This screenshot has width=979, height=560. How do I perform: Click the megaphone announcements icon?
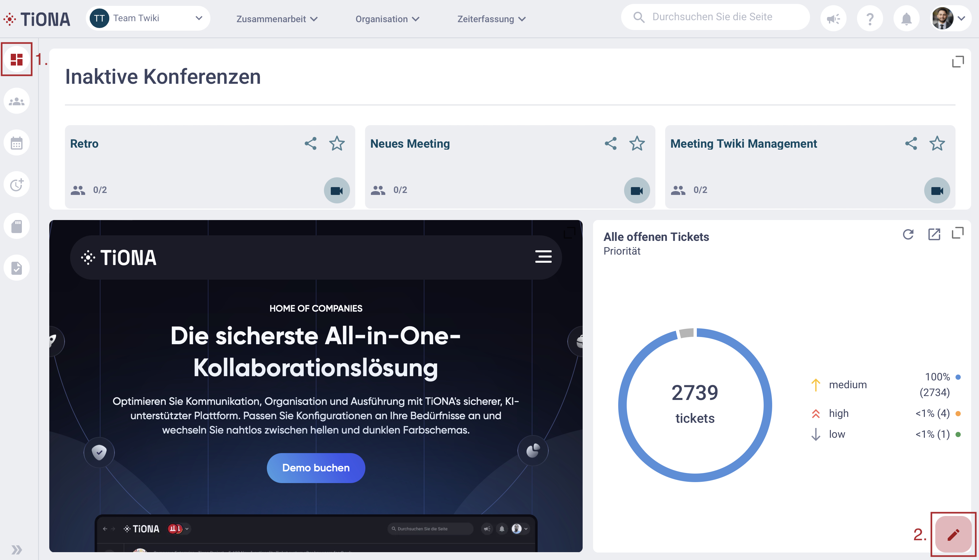click(x=834, y=19)
